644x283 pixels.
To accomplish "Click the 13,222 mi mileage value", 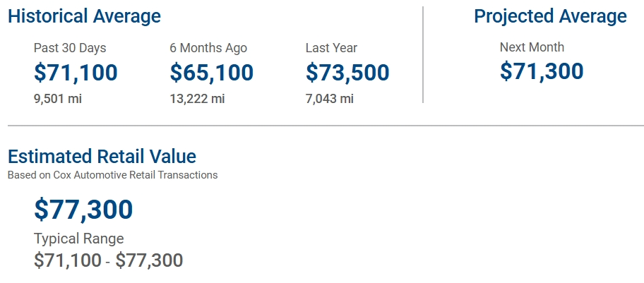I will (x=197, y=99).
